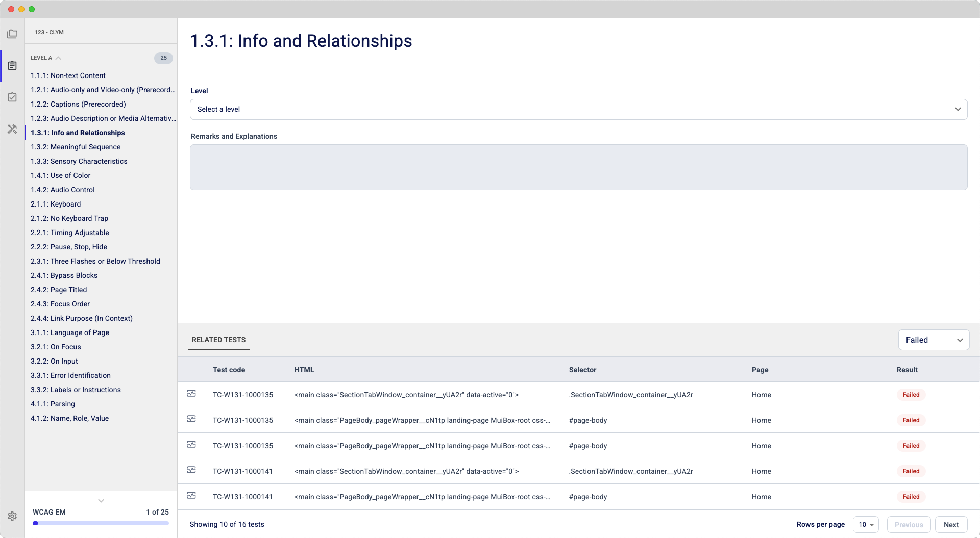Select 1.4.1: Use of Color criterion

[x=60, y=175]
